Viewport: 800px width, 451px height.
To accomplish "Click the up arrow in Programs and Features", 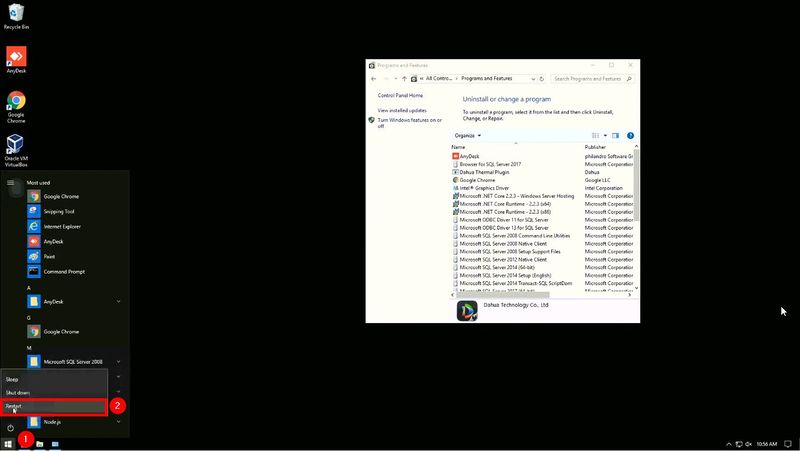I will point(404,79).
